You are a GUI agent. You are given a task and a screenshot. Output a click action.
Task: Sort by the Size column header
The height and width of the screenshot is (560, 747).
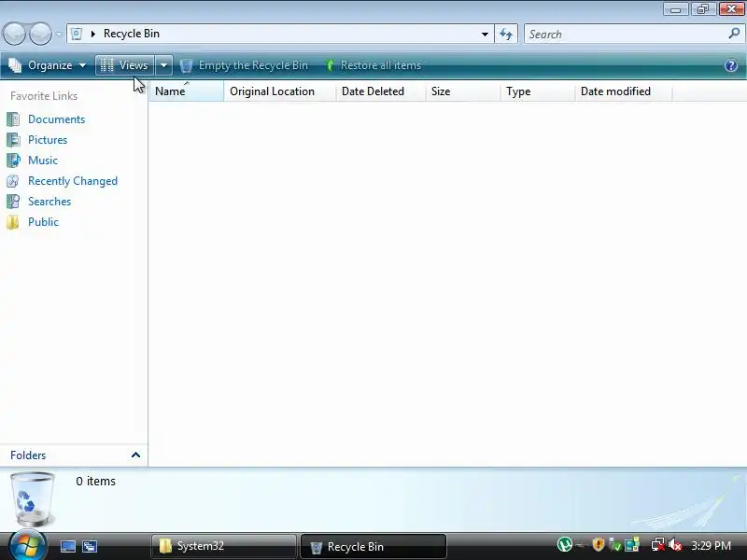click(x=462, y=91)
